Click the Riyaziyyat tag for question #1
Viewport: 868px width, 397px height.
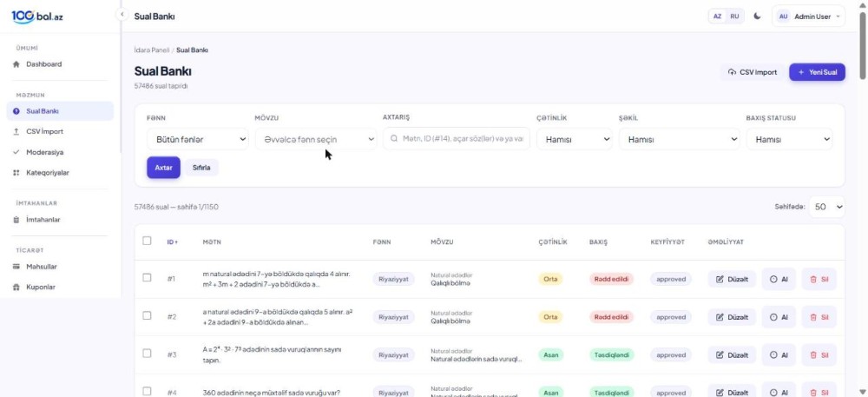[x=393, y=279]
